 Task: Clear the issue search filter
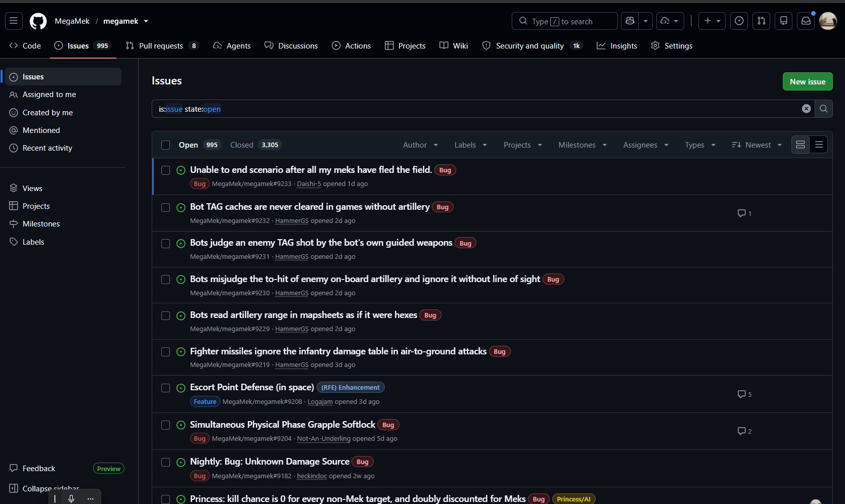807,109
